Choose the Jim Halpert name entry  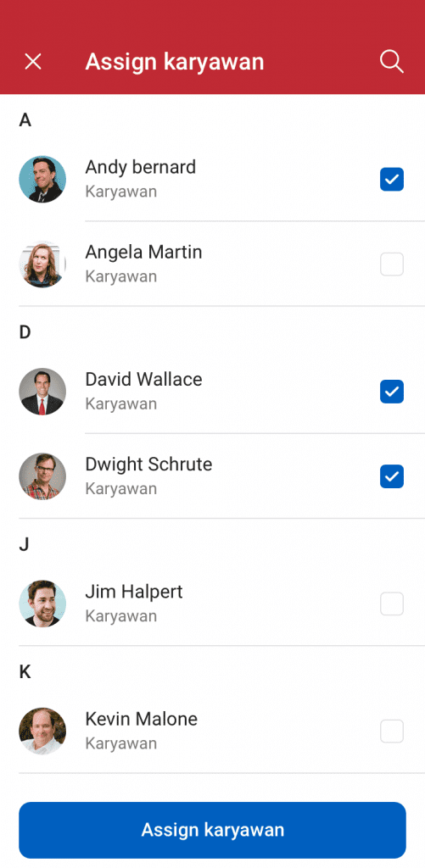click(x=134, y=592)
